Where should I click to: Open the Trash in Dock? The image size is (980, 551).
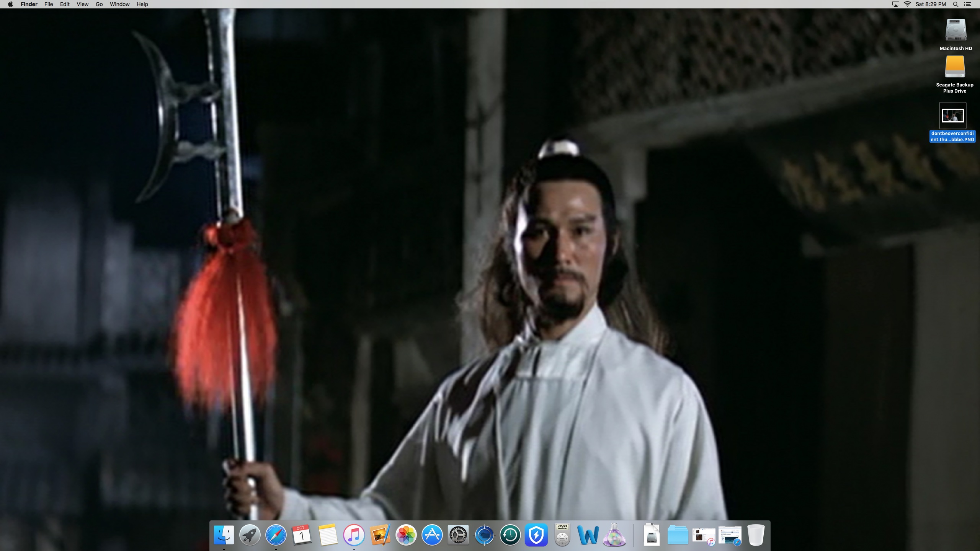[756, 535]
